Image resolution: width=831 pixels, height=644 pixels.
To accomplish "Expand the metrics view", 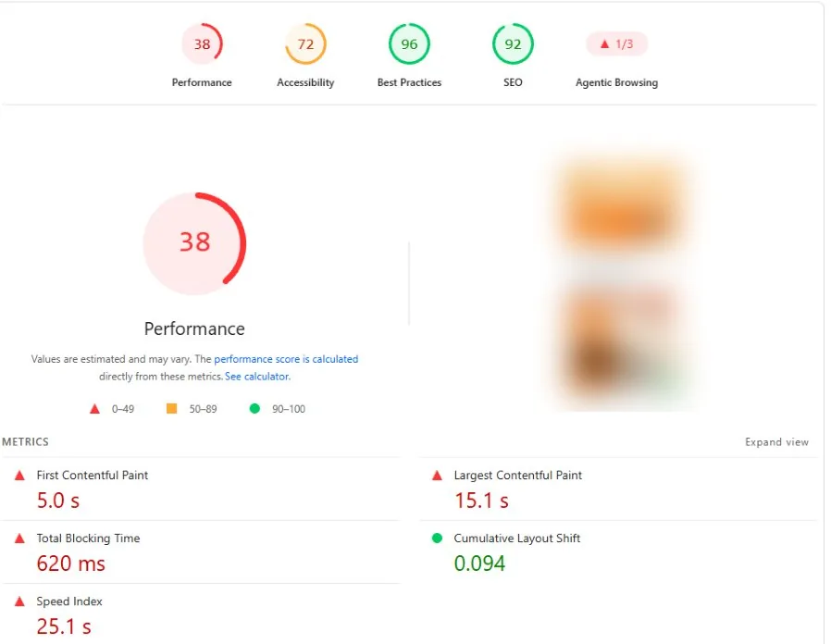I will 776,442.
